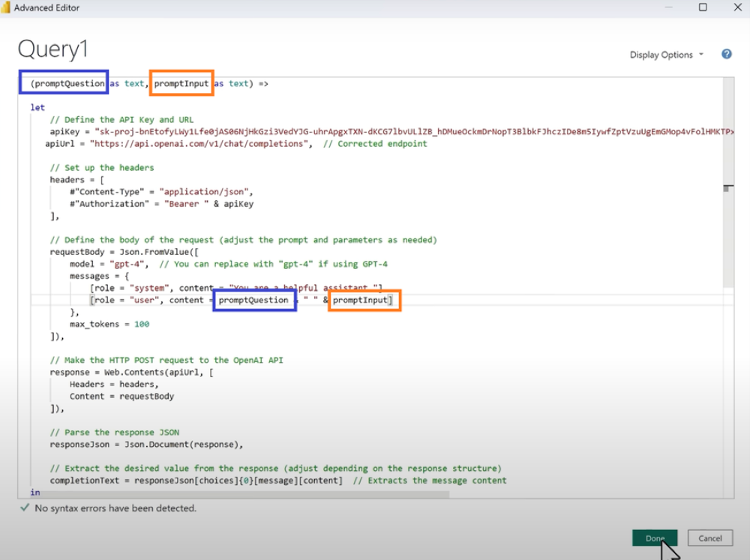The width and height of the screenshot is (750, 560).
Task: Click the Power BI icon in title bar
Action: point(6,7)
